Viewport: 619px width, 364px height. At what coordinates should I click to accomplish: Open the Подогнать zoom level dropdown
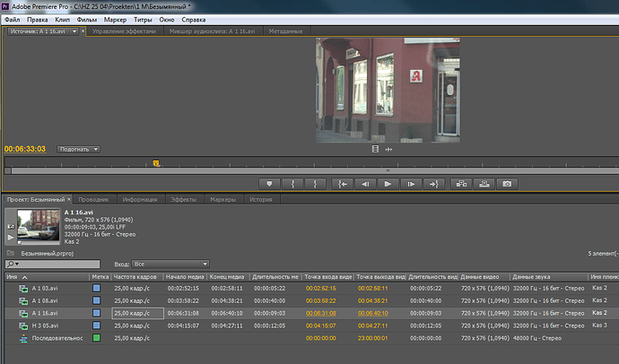coord(78,149)
